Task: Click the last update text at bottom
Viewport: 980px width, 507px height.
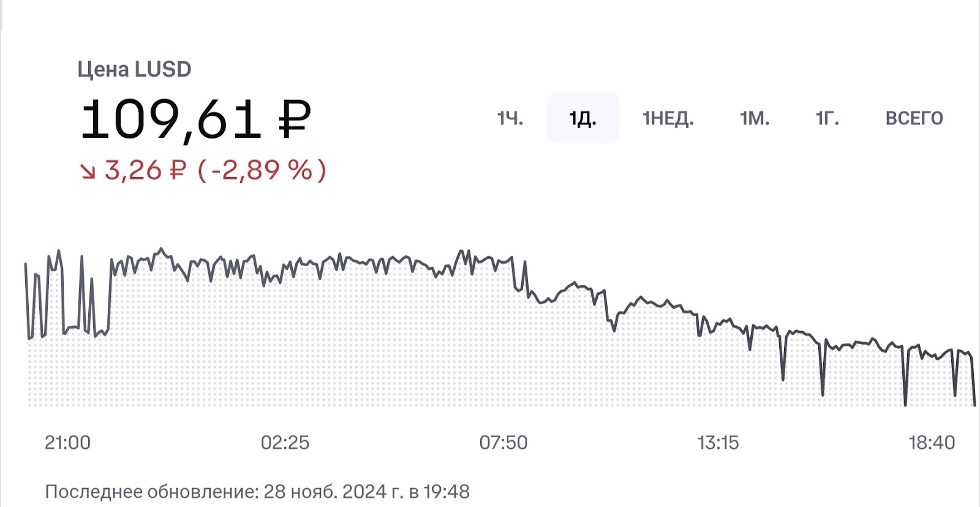Action: point(257,490)
